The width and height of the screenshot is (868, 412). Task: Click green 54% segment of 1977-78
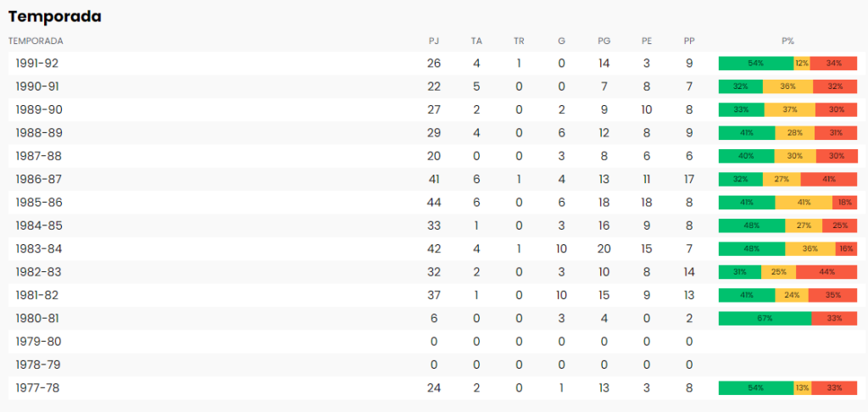click(x=756, y=388)
